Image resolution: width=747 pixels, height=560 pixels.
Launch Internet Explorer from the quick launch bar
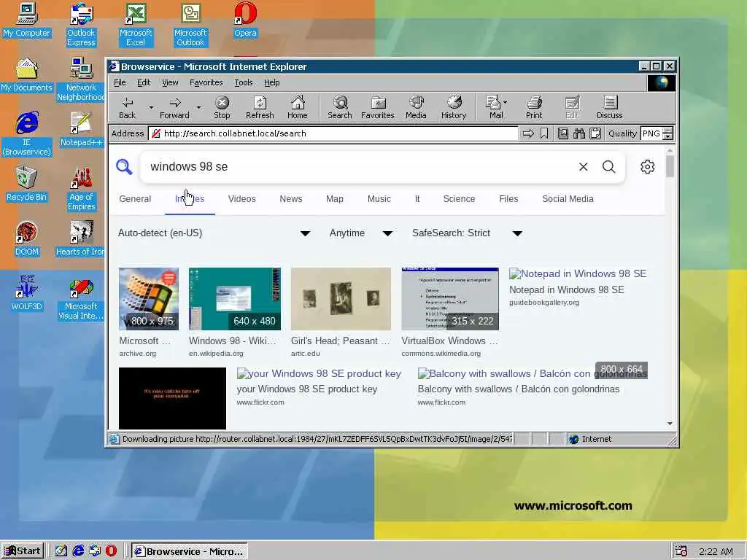click(78, 551)
